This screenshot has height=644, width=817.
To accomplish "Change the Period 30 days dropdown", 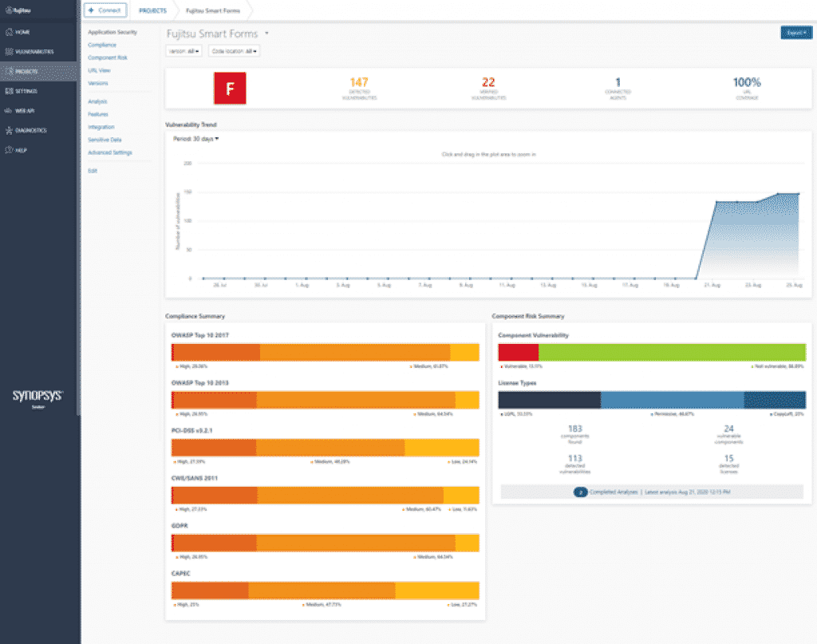I will tap(196, 139).
